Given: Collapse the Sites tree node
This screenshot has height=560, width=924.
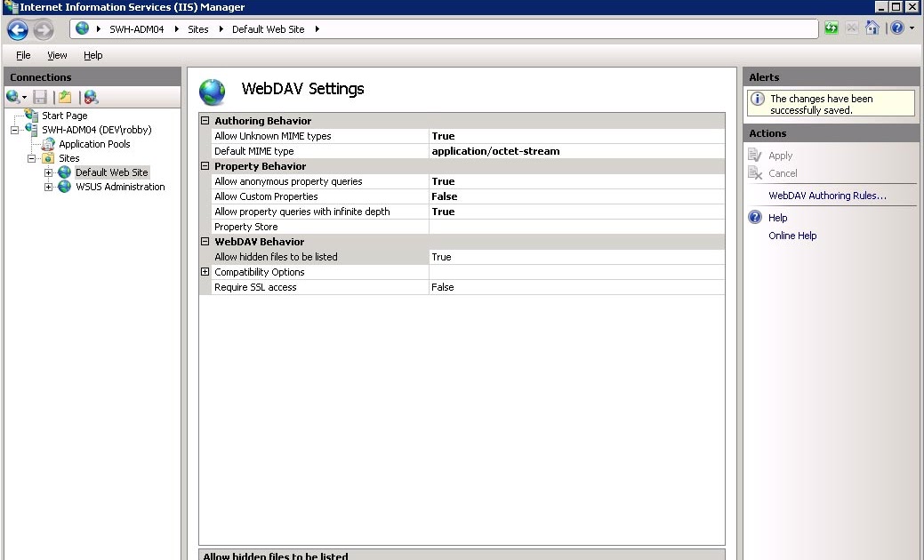Looking at the screenshot, I should 32,158.
